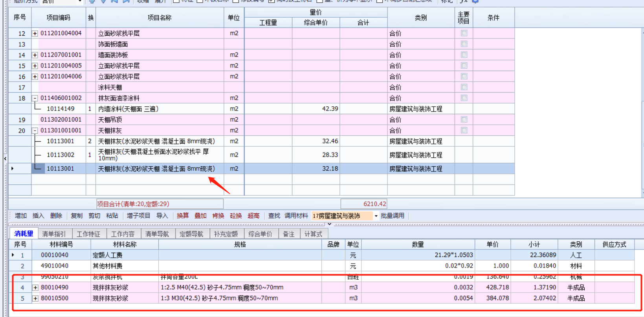Collapse item 011301001001 天棚抹灰

(35, 130)
